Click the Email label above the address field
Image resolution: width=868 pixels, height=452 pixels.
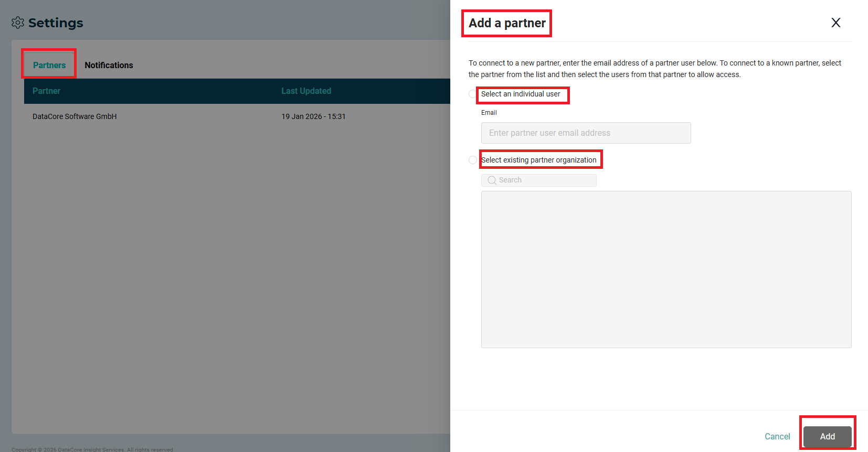click(489, 113)
